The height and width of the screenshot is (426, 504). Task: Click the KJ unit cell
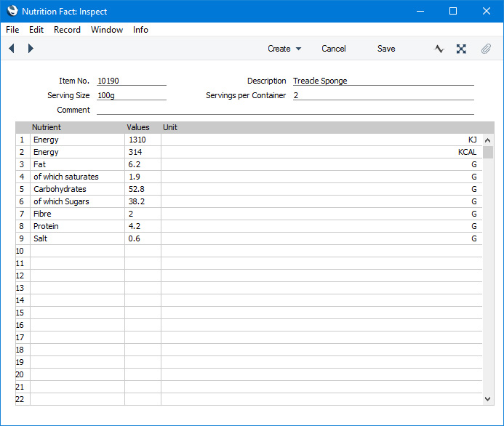pos(321,140)
